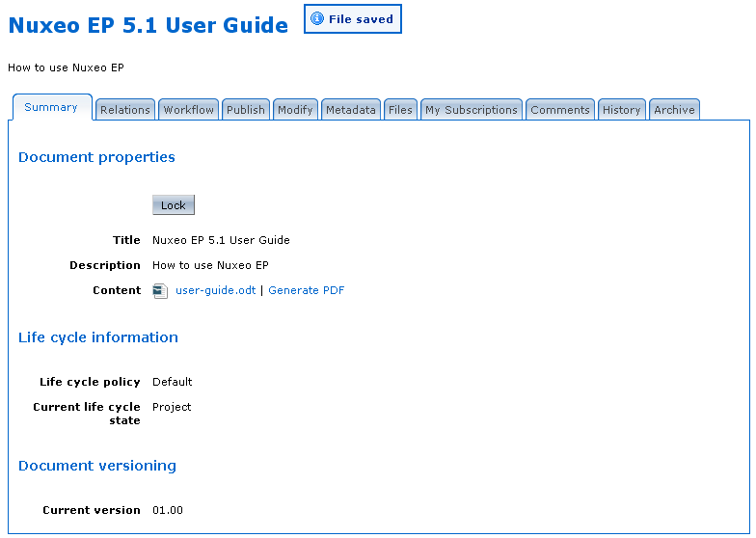
Task: Show the History tab
Action: (622, 110)
